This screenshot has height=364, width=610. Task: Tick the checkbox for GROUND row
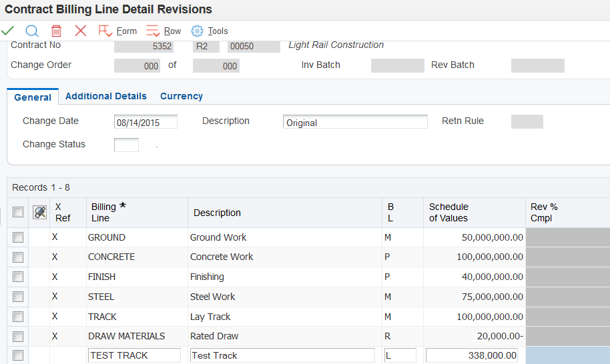(18, 237)
